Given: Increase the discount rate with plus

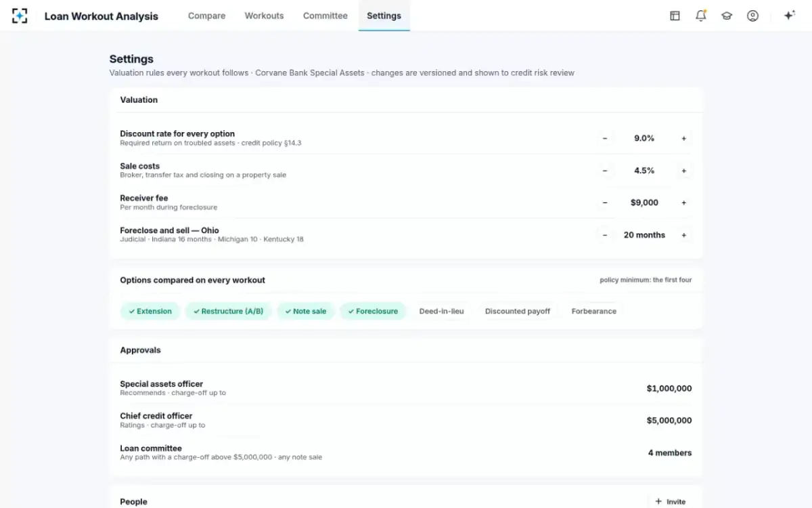Looking at the screenshot, I should 684,138.
